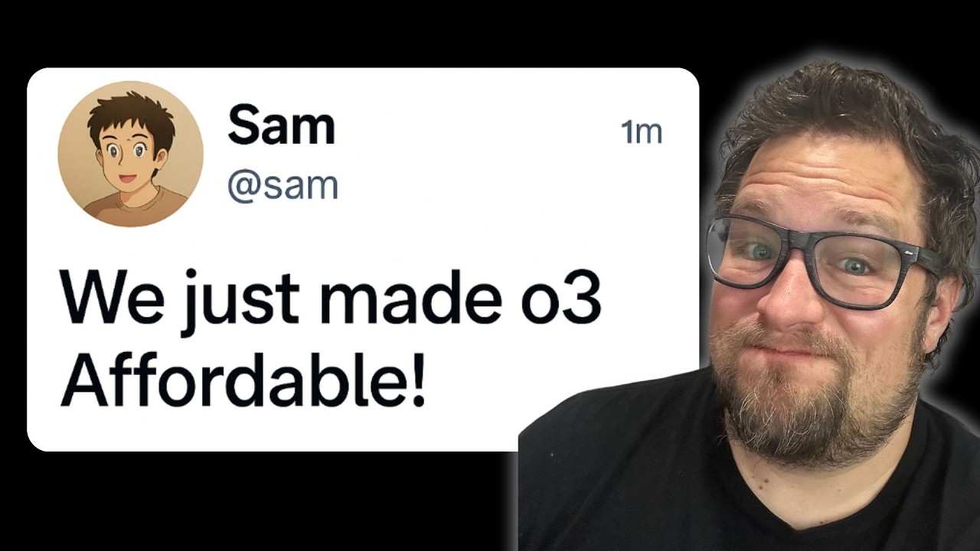Click Sam's cartoon profile avatar

click(131, 153)
